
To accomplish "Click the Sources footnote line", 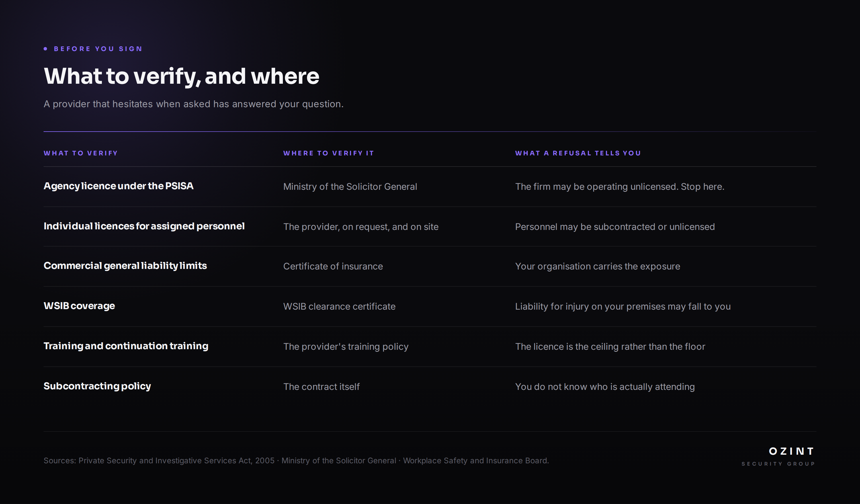I will pyautogui.click(x=296, y=461).
